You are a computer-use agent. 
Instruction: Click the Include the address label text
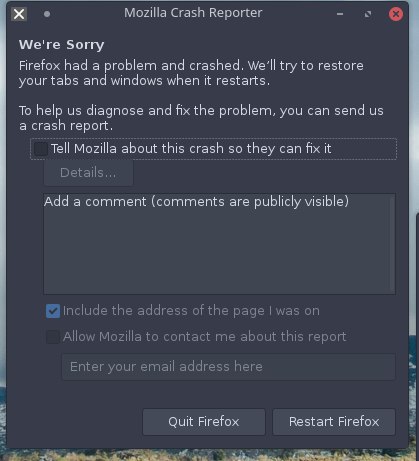point(191,311)
